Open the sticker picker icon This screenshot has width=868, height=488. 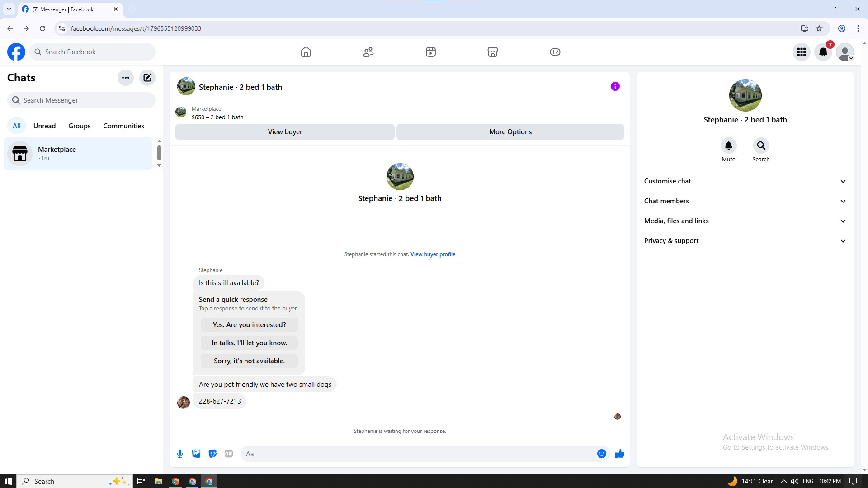212,454
